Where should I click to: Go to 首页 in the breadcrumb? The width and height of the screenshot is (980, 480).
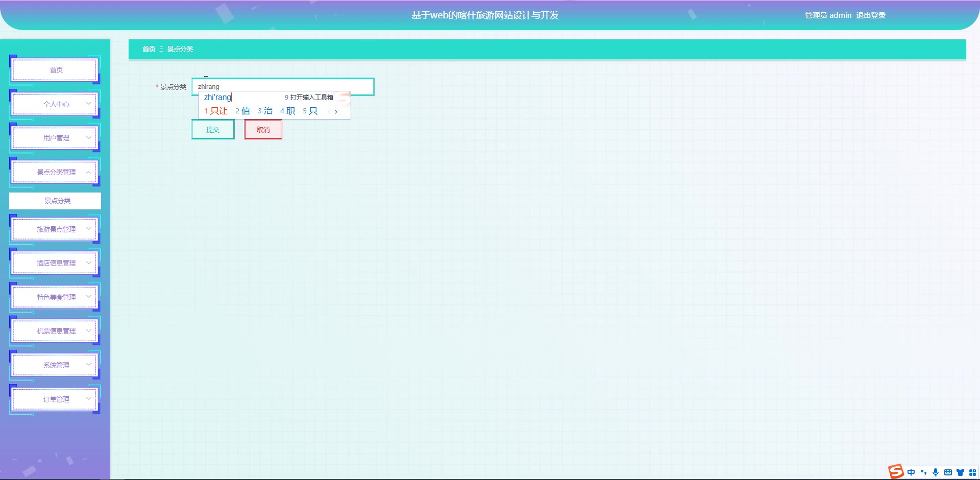(149, 49)
